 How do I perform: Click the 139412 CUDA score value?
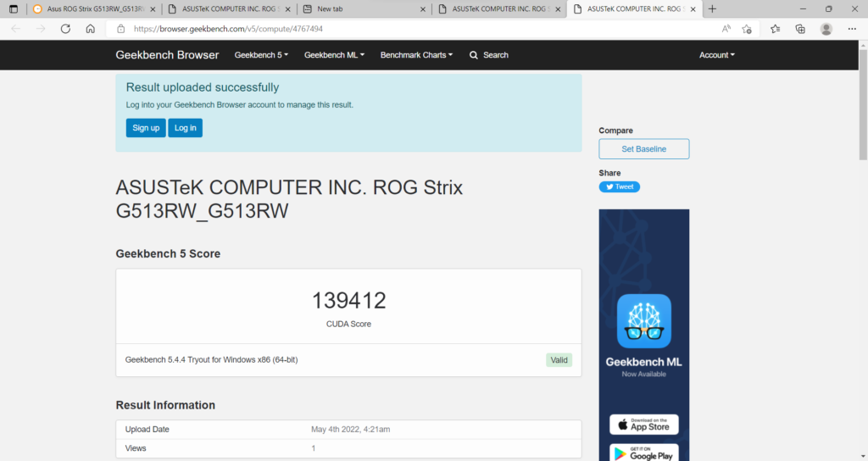(x=348, y=301)
